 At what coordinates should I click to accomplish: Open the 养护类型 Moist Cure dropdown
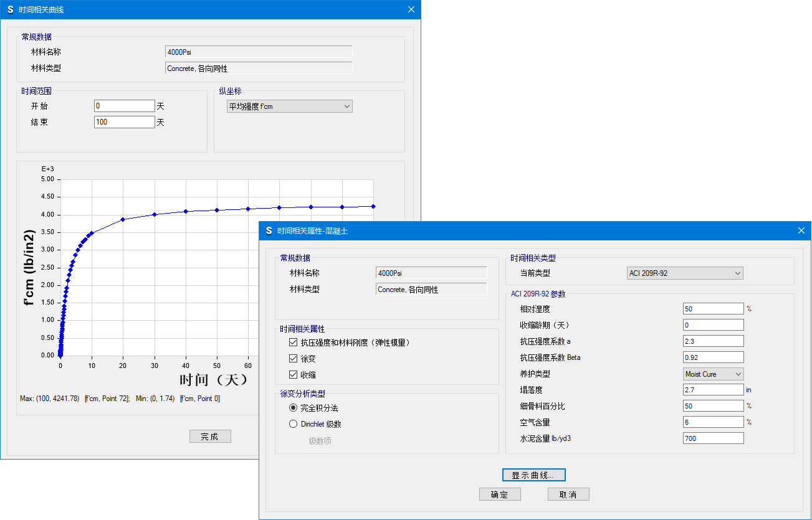[x=714, y=374]
